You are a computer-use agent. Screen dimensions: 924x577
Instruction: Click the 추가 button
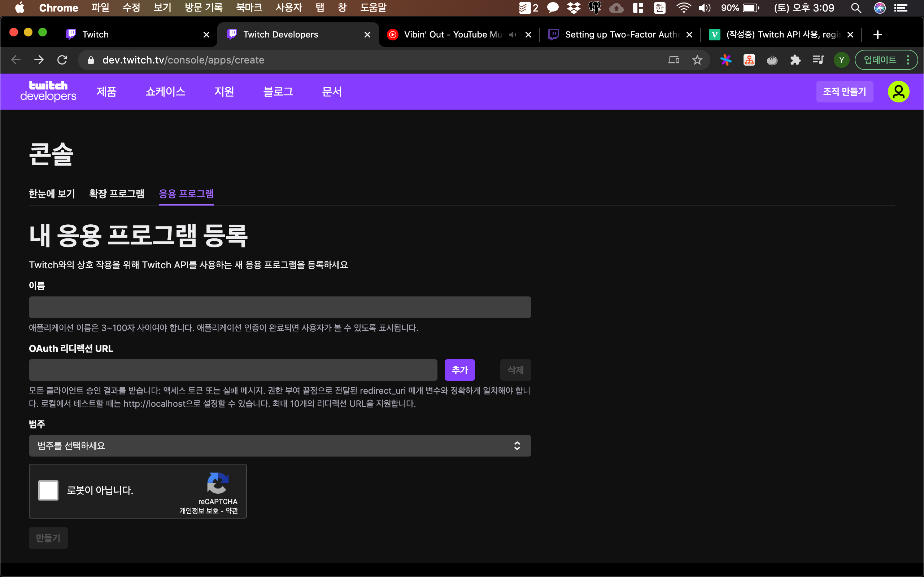click(x=459, y=370)
